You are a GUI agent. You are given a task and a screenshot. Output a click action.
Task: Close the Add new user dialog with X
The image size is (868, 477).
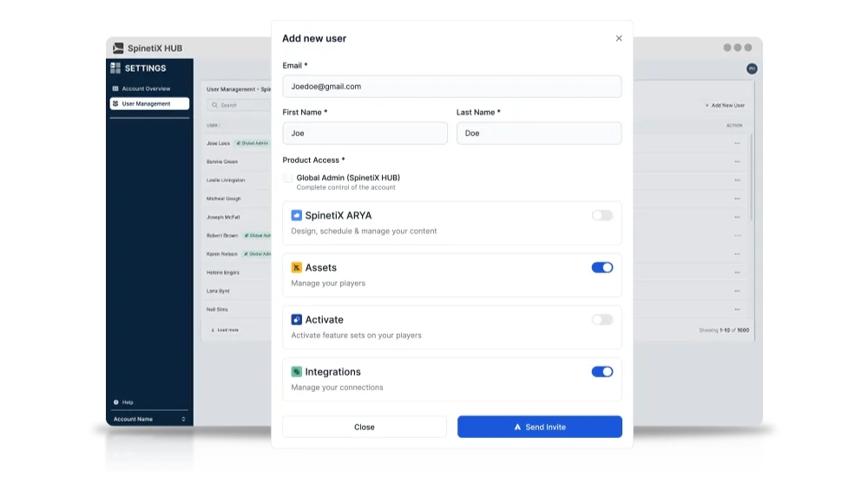pyautogui.click(x=619, y=38)
